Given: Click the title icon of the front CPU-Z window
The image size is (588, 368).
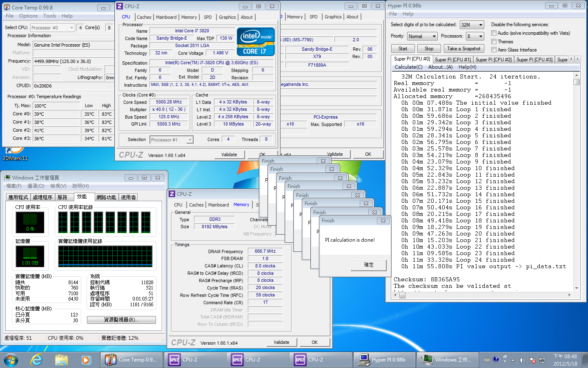Looking at the screenshot, I should tap(120, 6).
